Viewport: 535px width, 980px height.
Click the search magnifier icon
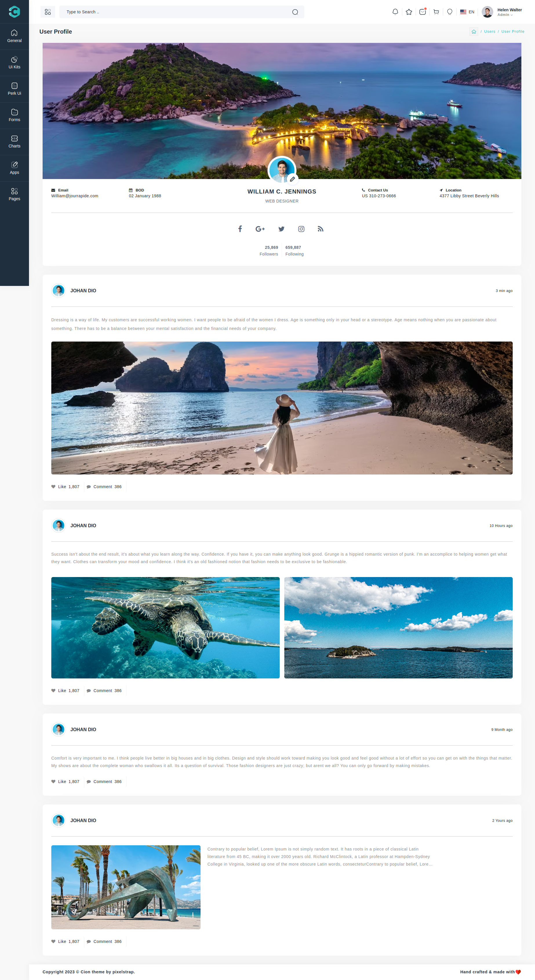[295, 12]
